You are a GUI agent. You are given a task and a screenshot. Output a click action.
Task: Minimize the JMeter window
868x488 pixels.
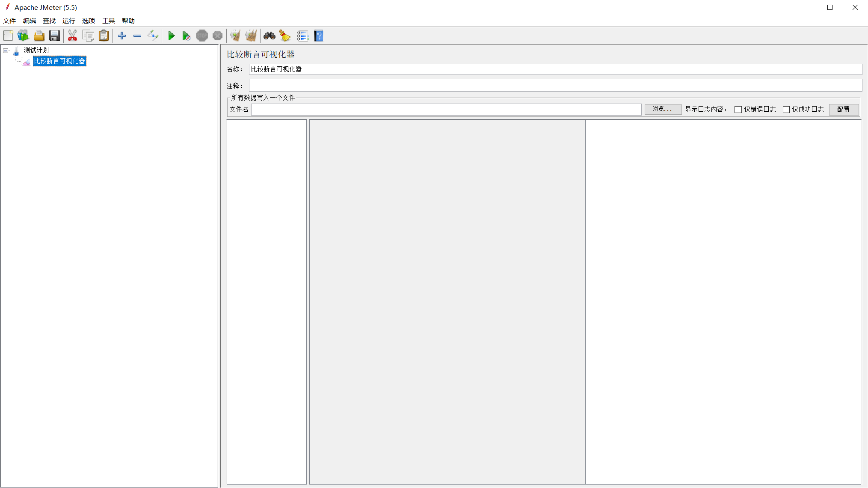[x=805, y=7]
